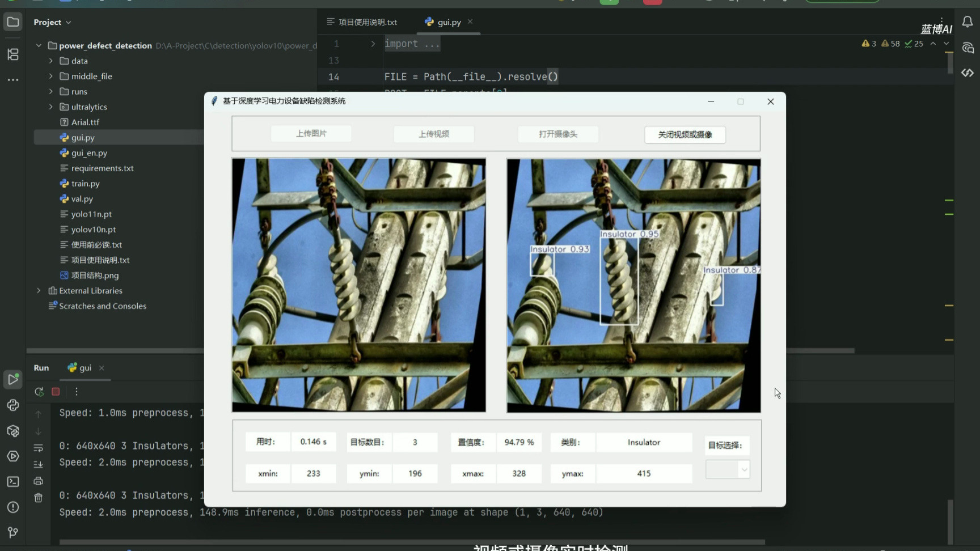Open more run toolbar options
This screenshot has width=980, height=551.
[77, 392]
